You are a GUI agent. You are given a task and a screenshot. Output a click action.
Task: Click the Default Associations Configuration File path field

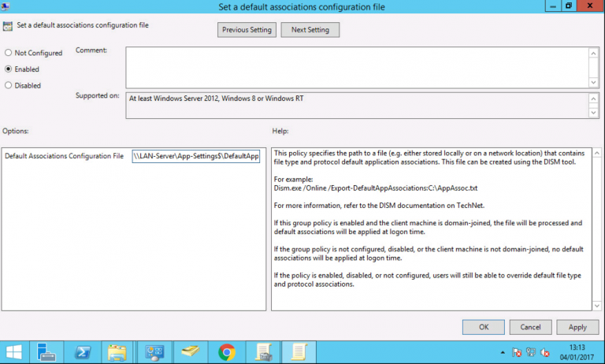point(196,156)
